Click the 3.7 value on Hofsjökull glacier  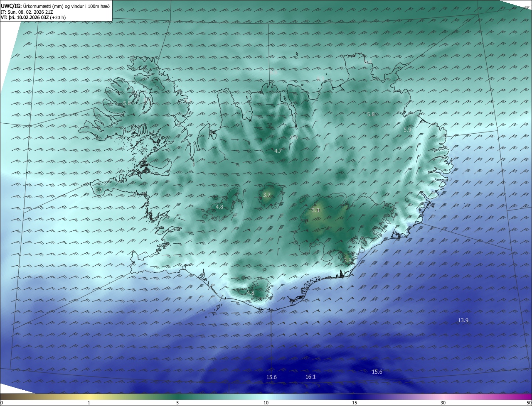click(x=267, y=195)
